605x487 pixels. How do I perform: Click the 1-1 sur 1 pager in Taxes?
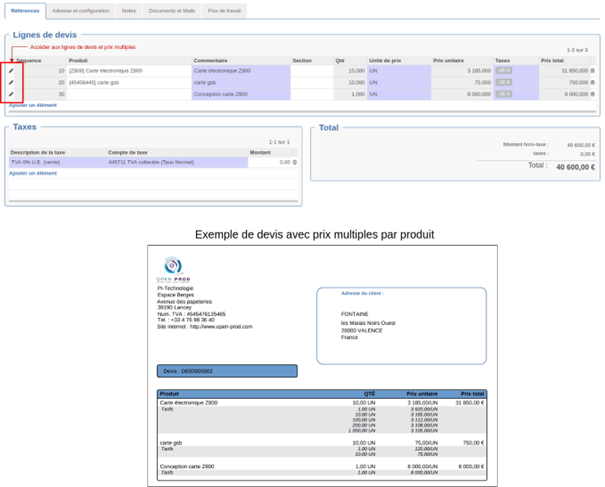(279, 142)
